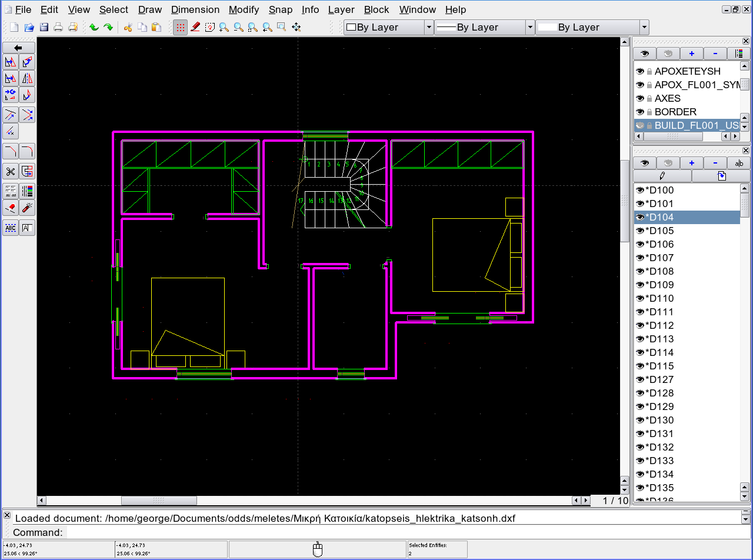Select the Zoom Out magnifier tool
Screen dimensions: 753x560
[x=238, y=27]
